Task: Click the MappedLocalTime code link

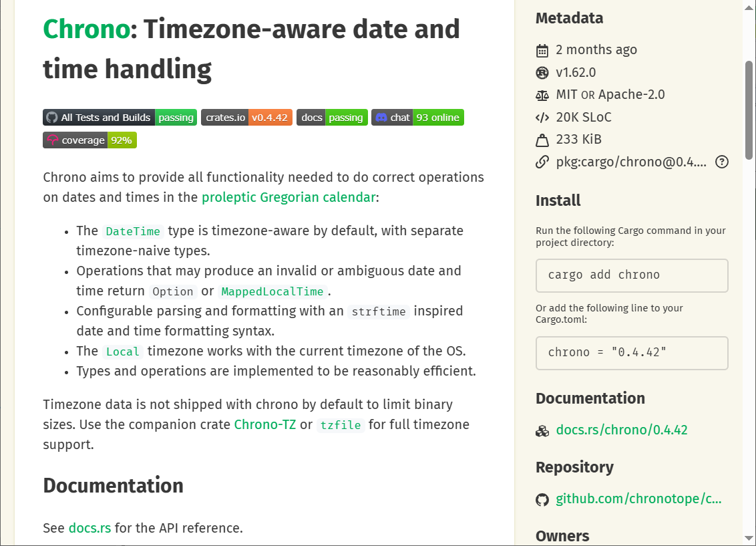Action: (272, 291)
